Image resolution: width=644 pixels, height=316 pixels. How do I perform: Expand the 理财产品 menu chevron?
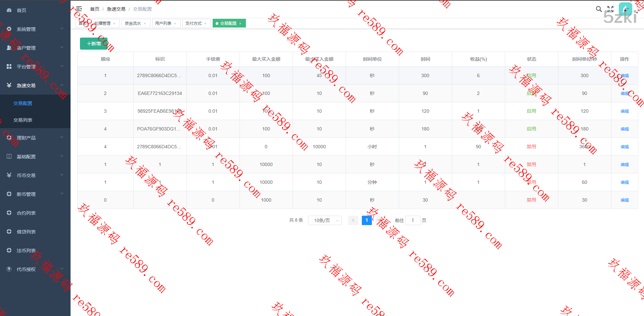coord(62,138)
